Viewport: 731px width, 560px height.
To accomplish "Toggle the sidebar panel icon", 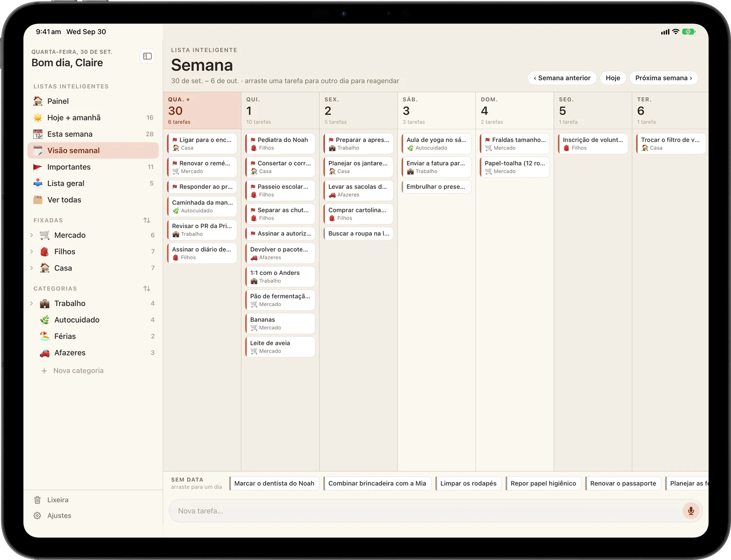I will point(147,56).
